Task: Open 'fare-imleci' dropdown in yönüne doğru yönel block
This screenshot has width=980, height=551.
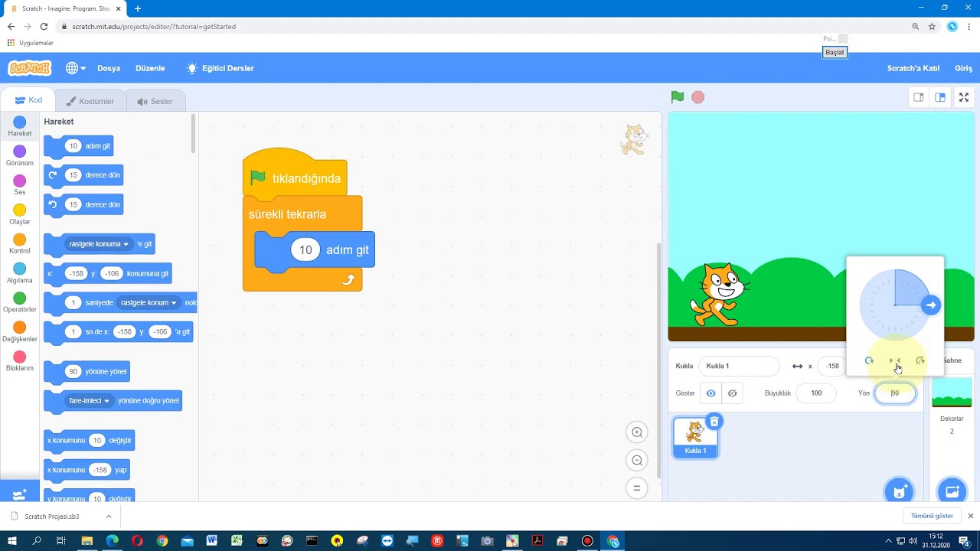Action: click(90, 400)
